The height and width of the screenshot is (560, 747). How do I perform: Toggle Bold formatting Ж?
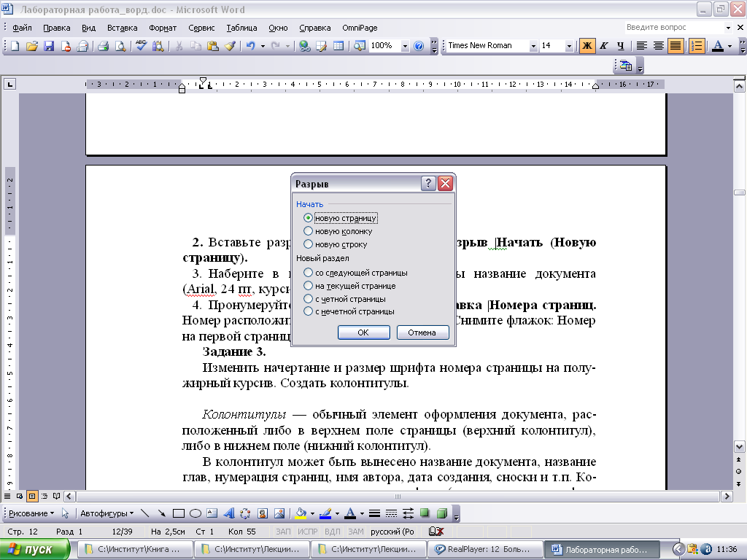pyautogui.click(x=587, y=46)
